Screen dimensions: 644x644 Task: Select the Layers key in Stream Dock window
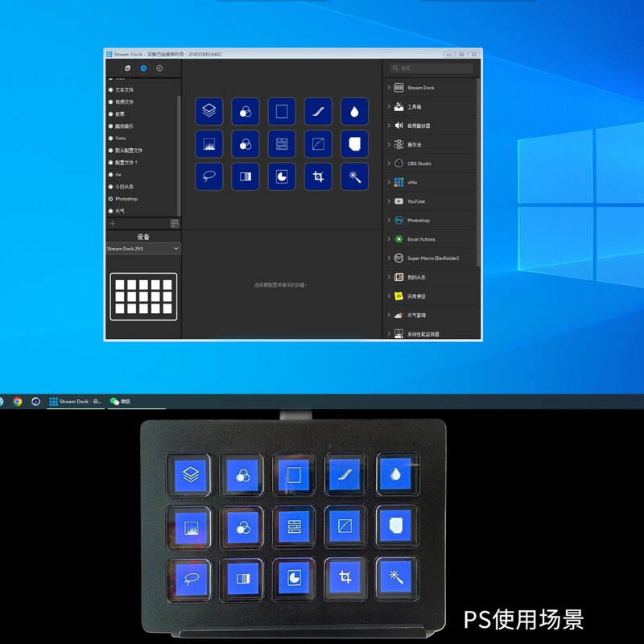click(x=209, y=111)
